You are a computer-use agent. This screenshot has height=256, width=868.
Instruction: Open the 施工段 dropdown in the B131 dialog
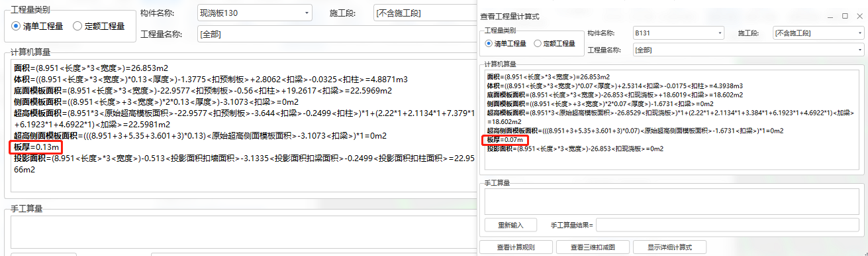pos(818,32)
